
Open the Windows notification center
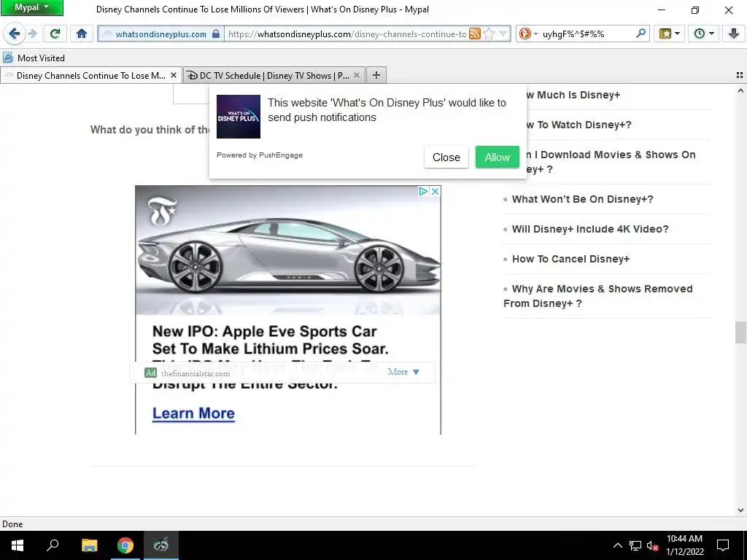point(723,545)
